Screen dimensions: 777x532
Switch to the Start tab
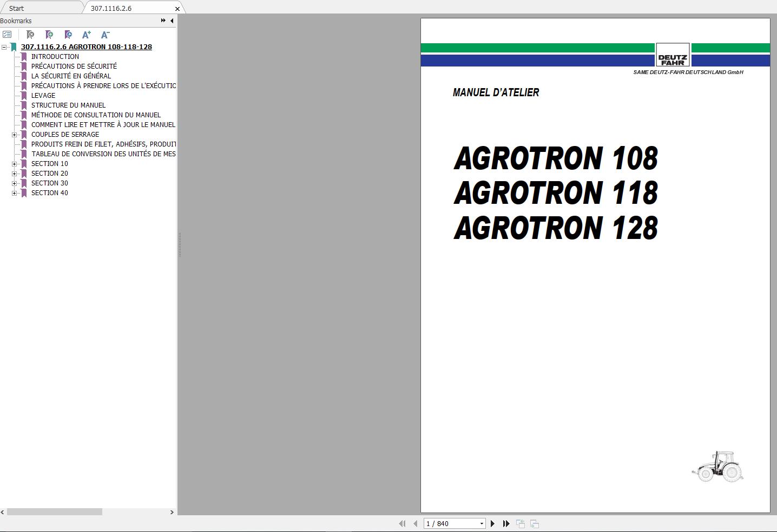coord(16,8)
